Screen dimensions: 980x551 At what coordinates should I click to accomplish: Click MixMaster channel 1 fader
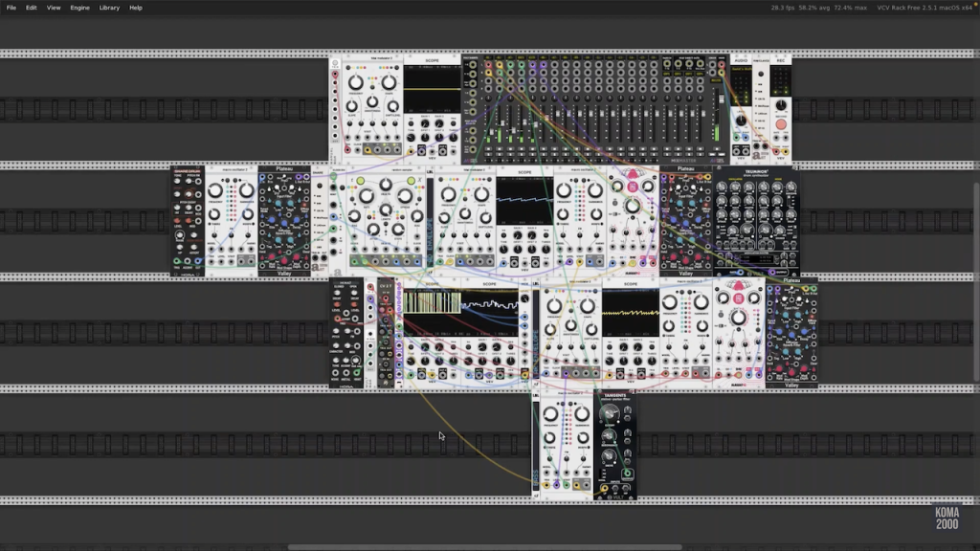click(x=492, y=132)
